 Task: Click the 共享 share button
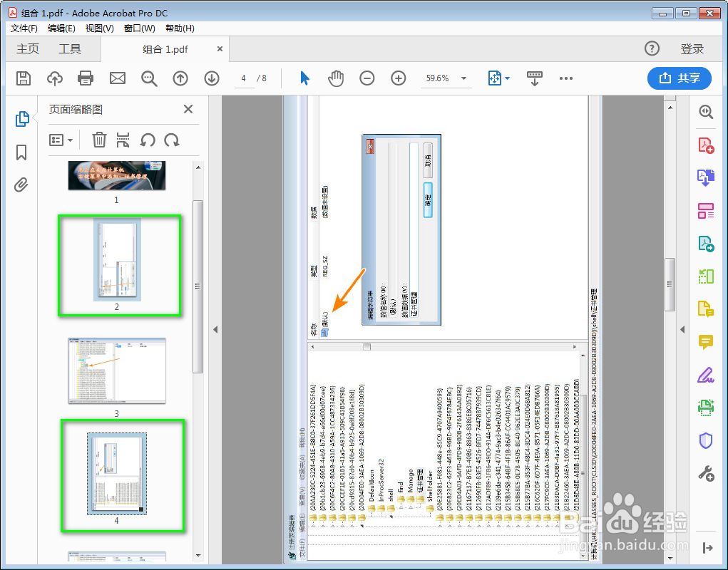point(680,78)
